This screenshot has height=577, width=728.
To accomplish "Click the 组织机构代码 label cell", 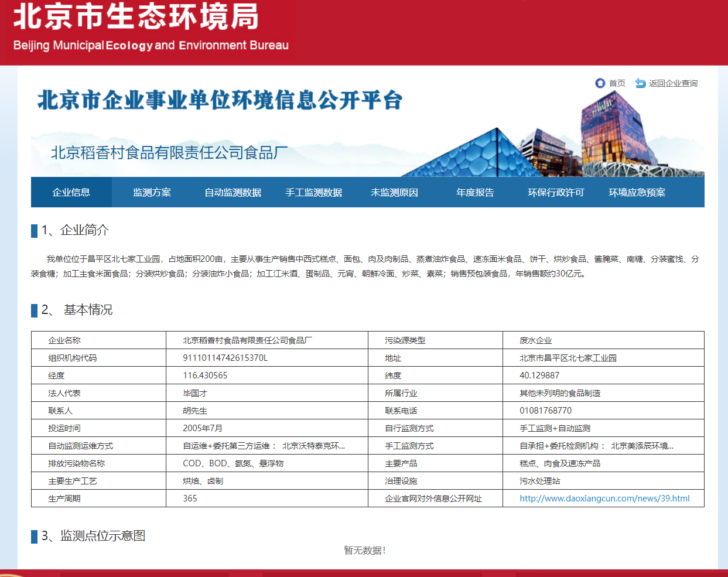I will coord(99,358).
